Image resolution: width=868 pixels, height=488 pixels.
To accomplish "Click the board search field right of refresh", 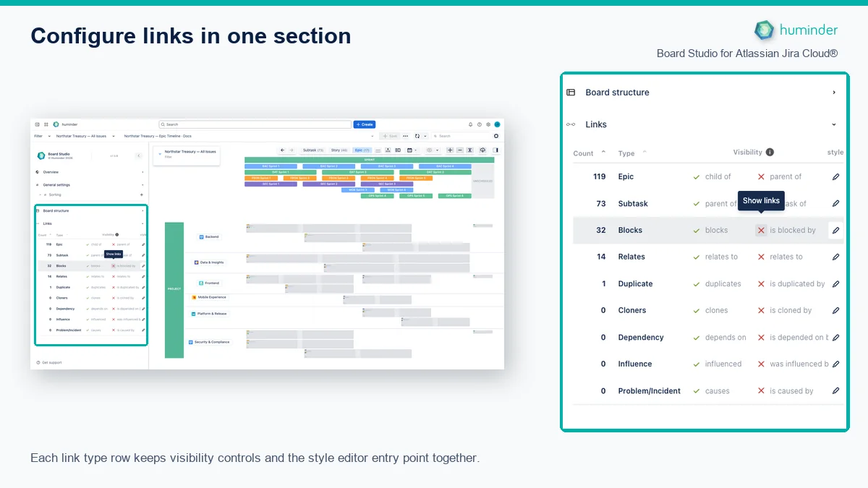I will [x=461, y=136].
